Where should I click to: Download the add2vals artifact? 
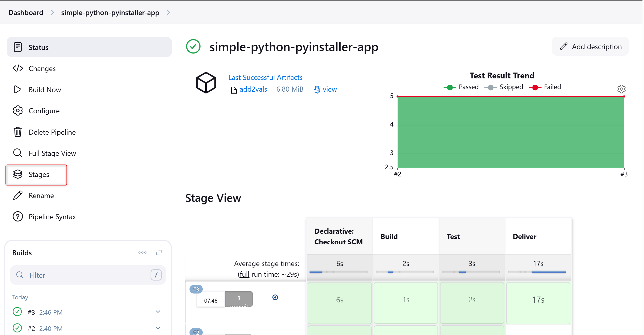pos(253,89)
